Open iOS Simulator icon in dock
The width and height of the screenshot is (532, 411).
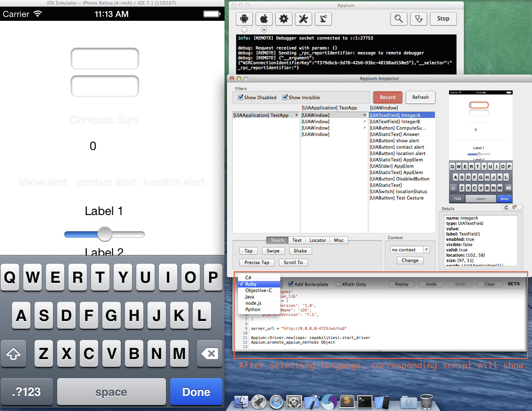point(382,402)
